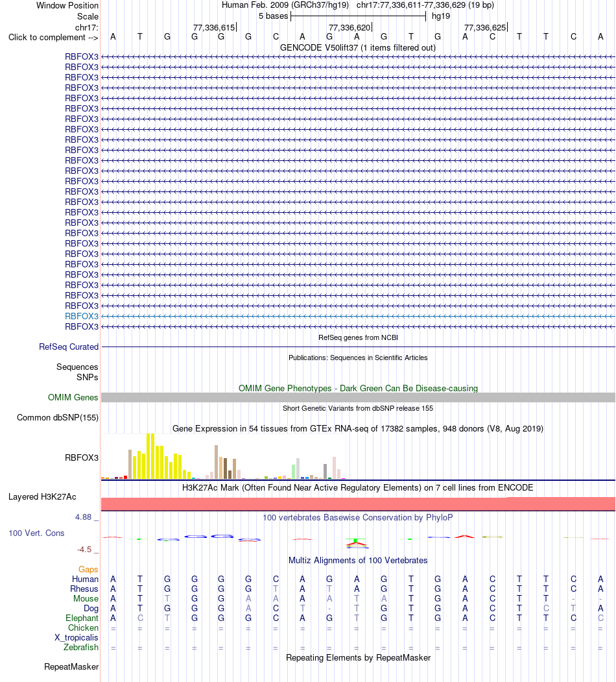The image size is (616, 682).
Task: Click the pink Layered H3K27Ac signal bar
Action: (x=358, y=504)
